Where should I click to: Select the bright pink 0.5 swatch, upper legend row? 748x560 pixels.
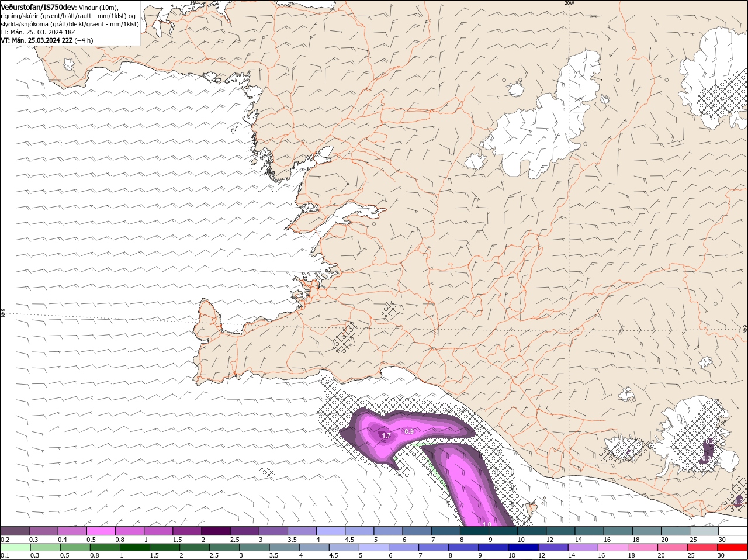101,531
